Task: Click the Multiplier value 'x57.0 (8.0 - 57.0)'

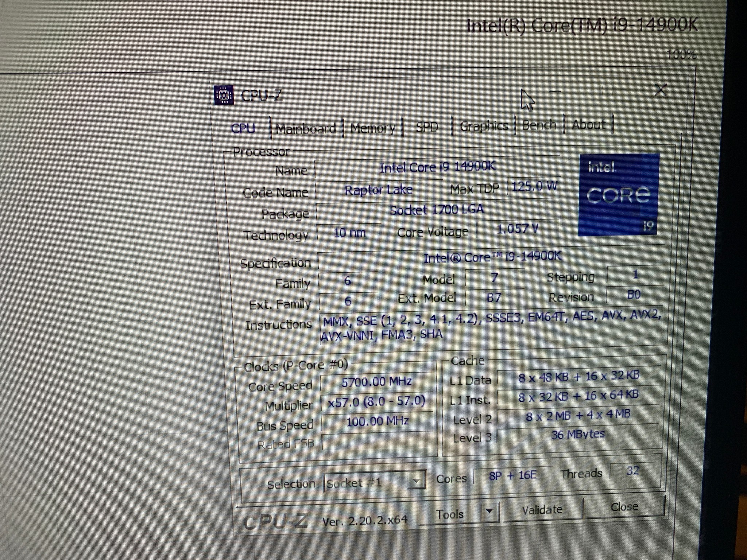Action: [377, 402]
